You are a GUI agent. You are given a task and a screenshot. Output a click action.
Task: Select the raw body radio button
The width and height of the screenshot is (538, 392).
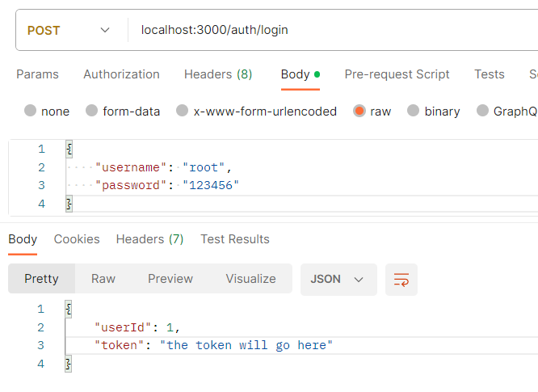point(359,112)
